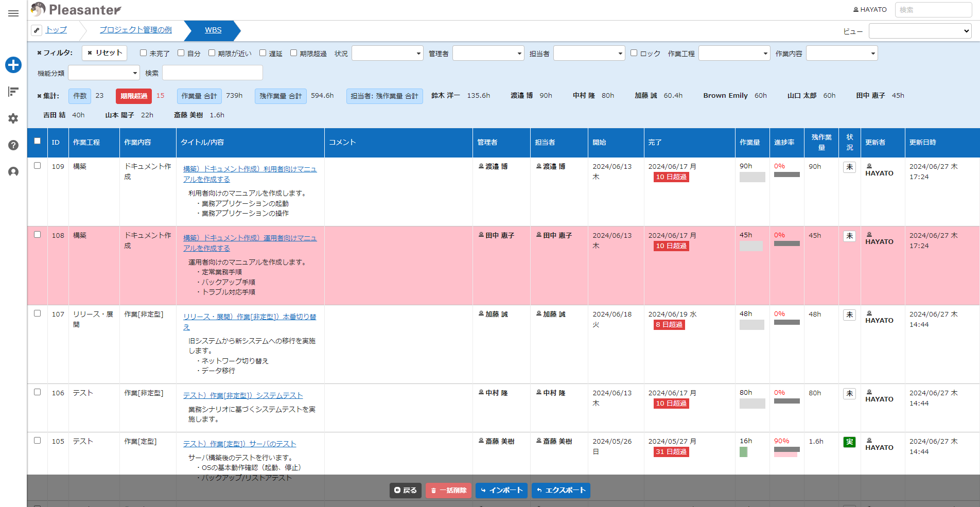Collapse the フィルタ section with its x icon

pos(39,53)
